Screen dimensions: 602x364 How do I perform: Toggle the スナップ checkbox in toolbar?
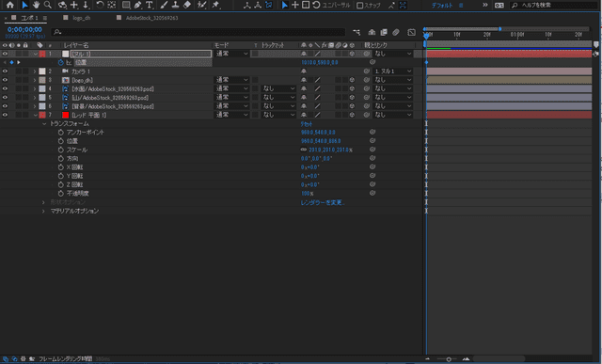pos(360,6)
